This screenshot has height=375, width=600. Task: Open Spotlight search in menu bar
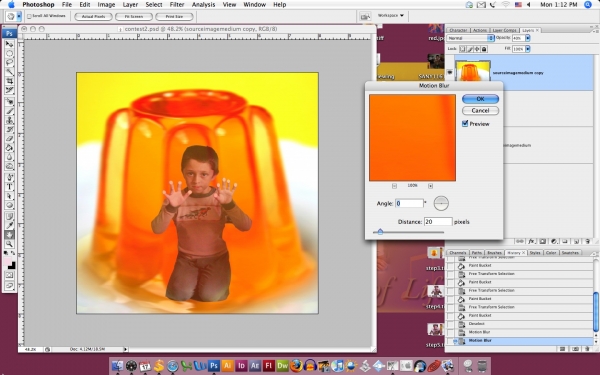588,5
